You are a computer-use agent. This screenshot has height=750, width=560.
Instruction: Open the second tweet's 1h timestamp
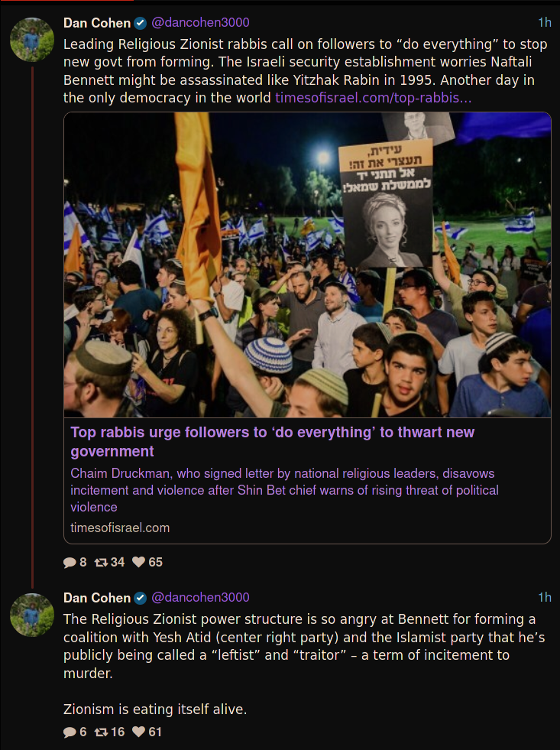click(x=544, y=598)
